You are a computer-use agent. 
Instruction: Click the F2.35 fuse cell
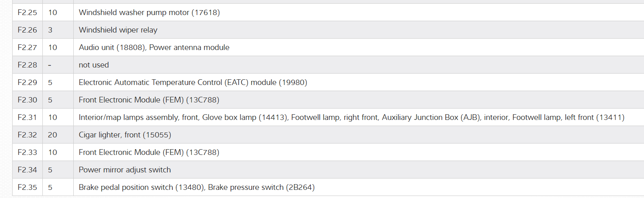(27, 187)
